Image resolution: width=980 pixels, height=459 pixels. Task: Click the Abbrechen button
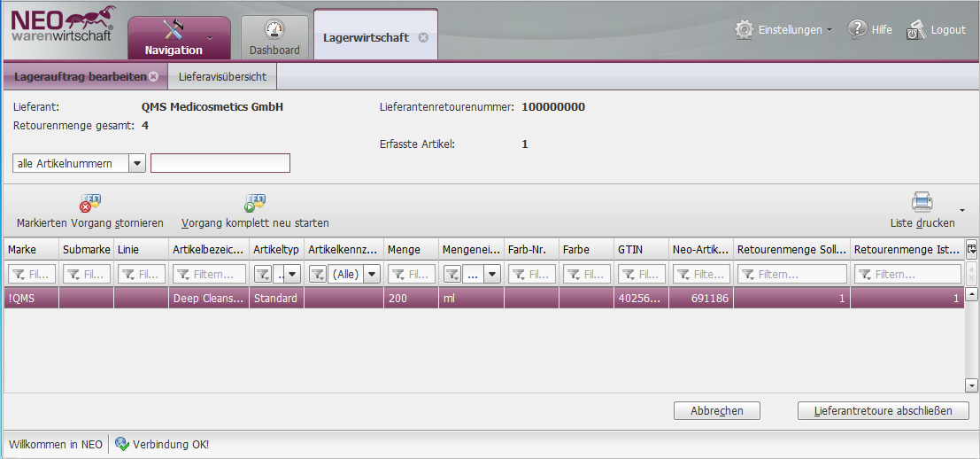tap(717, 411)
